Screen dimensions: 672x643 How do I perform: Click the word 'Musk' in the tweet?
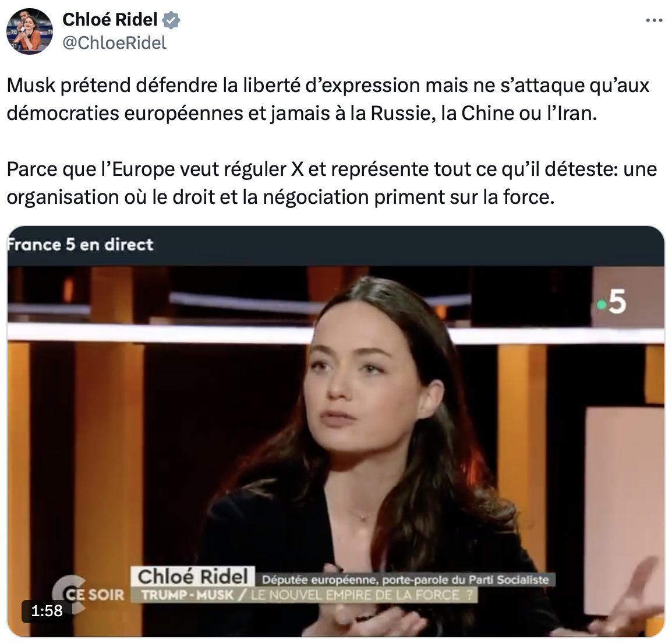(31, 85)
